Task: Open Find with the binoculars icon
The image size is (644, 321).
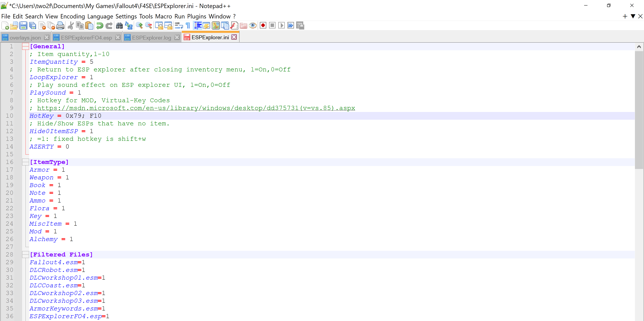Action: (x=119, y=25)
